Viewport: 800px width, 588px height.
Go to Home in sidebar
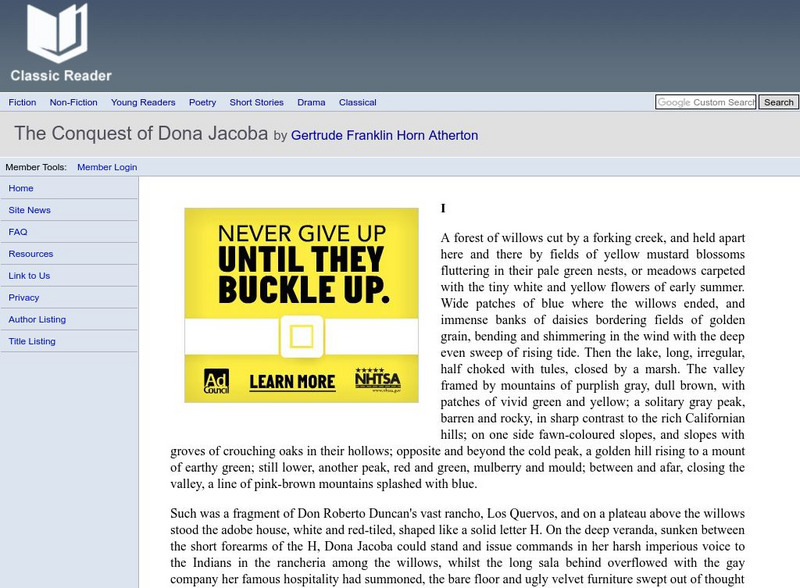click(21, 188)
